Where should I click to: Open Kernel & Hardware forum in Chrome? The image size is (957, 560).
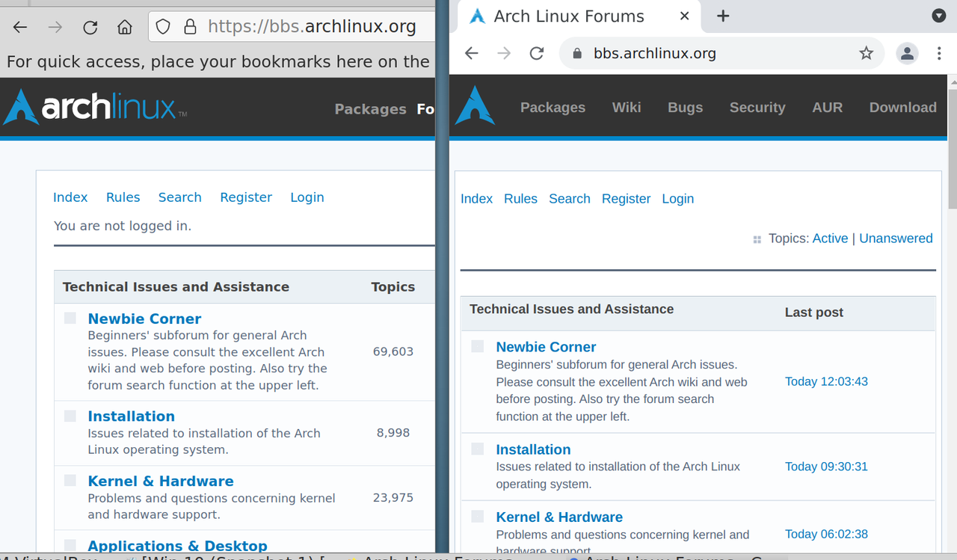[x=559, y=517]
